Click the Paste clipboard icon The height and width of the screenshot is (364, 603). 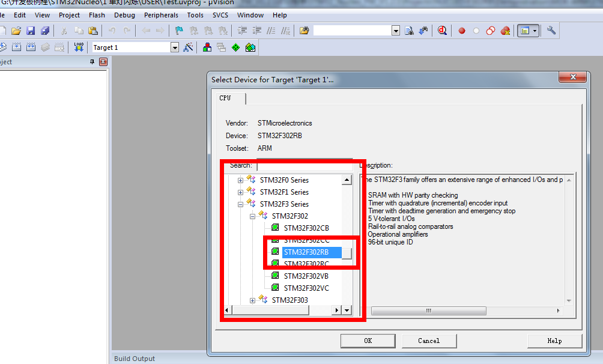coord(93,31)
